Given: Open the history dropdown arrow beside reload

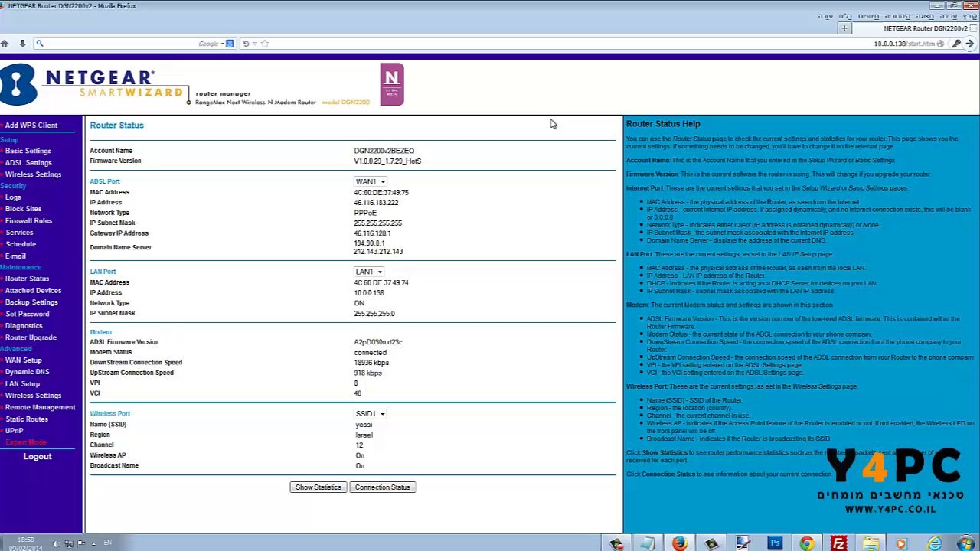Looking at the screenshot, I should 255,44.
